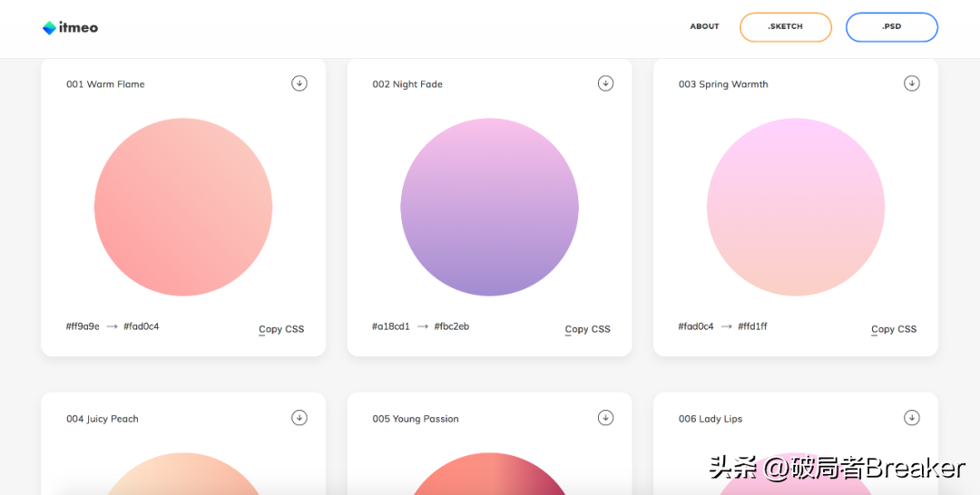Select the Warm Flame gradient circle

point(183,207)
